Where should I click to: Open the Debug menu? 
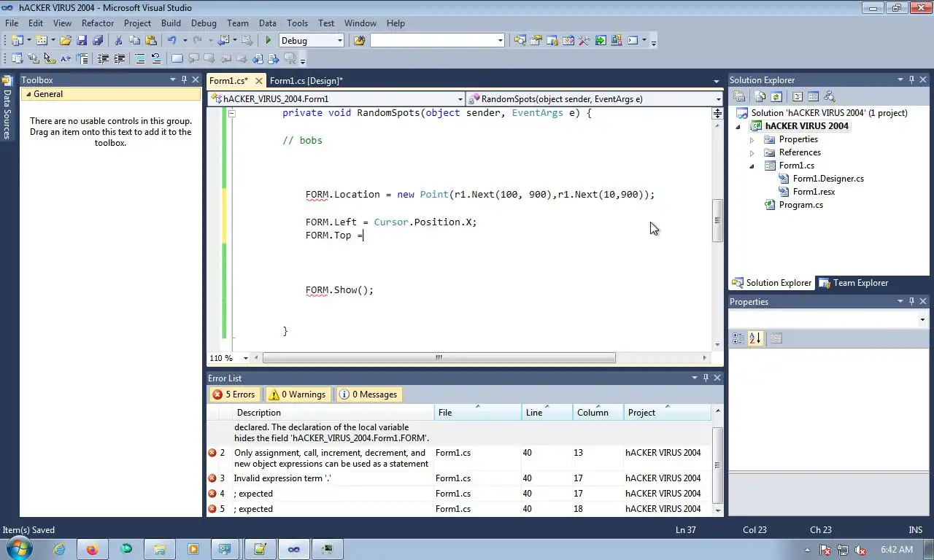coord(204,23)
